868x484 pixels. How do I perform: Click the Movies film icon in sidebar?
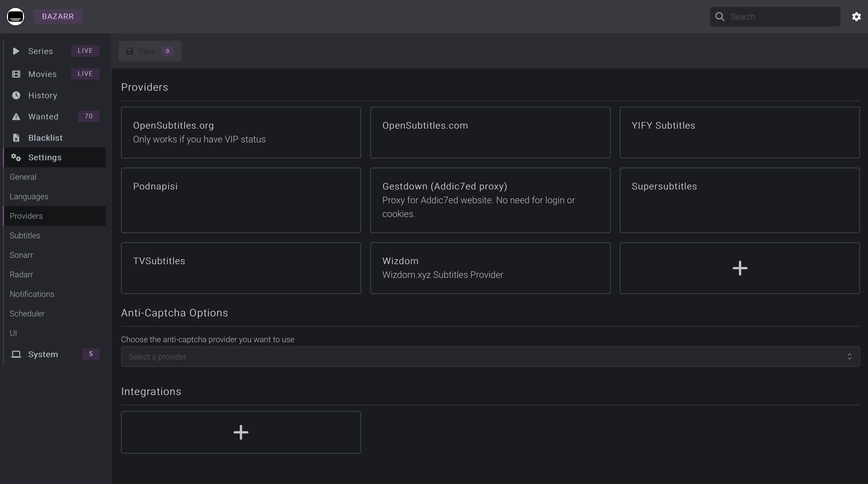(x=16, y=74)
